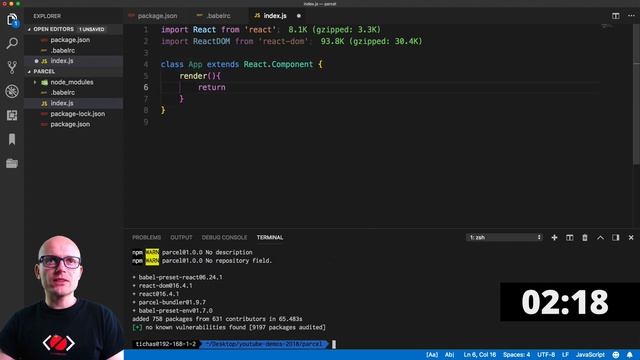Open the DEBUG CONSOLE panel tab

coord(224,237)
